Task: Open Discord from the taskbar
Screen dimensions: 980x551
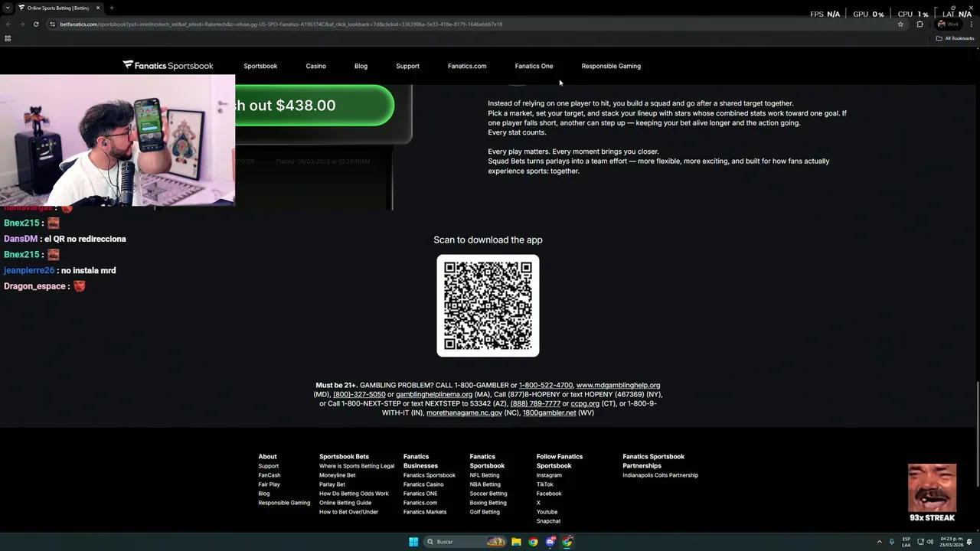Action: click(x=550, y=542)
